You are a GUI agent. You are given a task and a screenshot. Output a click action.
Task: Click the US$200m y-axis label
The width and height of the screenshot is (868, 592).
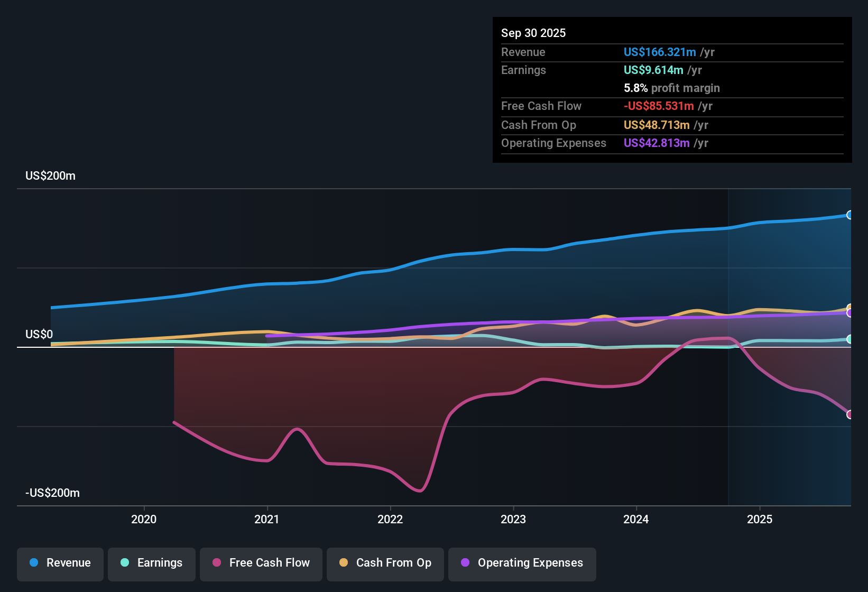(x=50, y=175)
